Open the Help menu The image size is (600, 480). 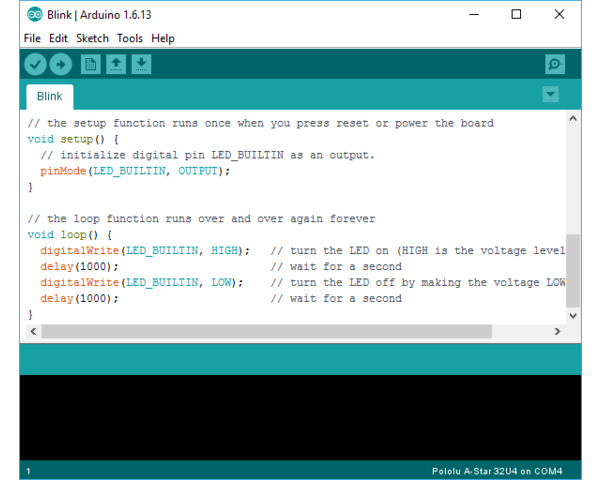(163, 38)
